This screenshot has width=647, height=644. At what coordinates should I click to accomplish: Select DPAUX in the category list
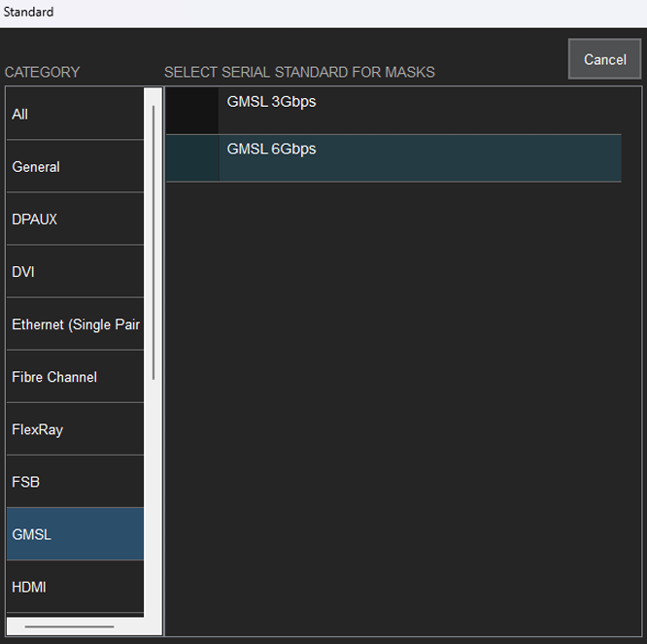point(75,219)
